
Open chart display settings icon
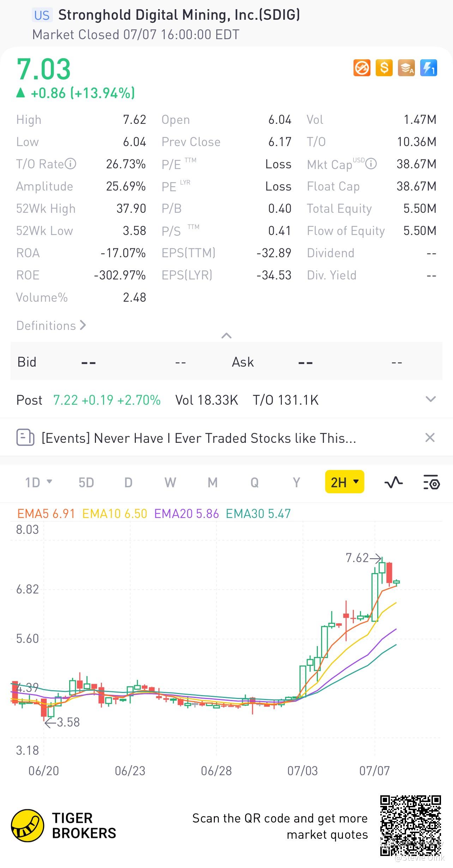tap(431, 482)
